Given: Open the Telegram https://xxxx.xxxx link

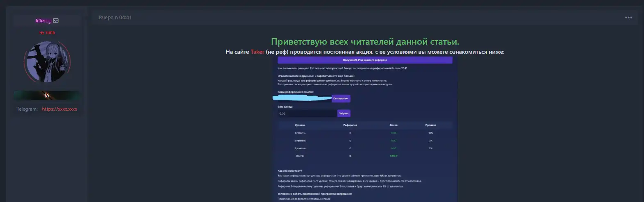Looking at the screenshot, I should [x=59, y=109].
